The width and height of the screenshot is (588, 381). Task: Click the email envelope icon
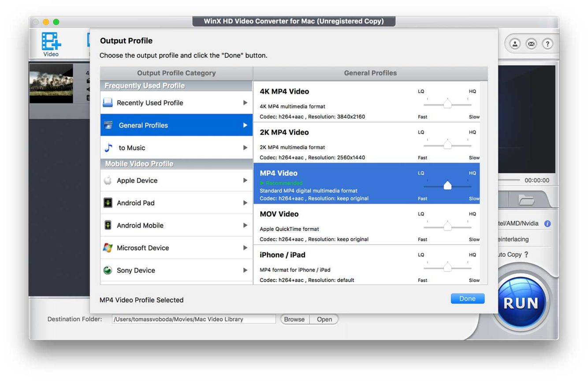[531, 44]
